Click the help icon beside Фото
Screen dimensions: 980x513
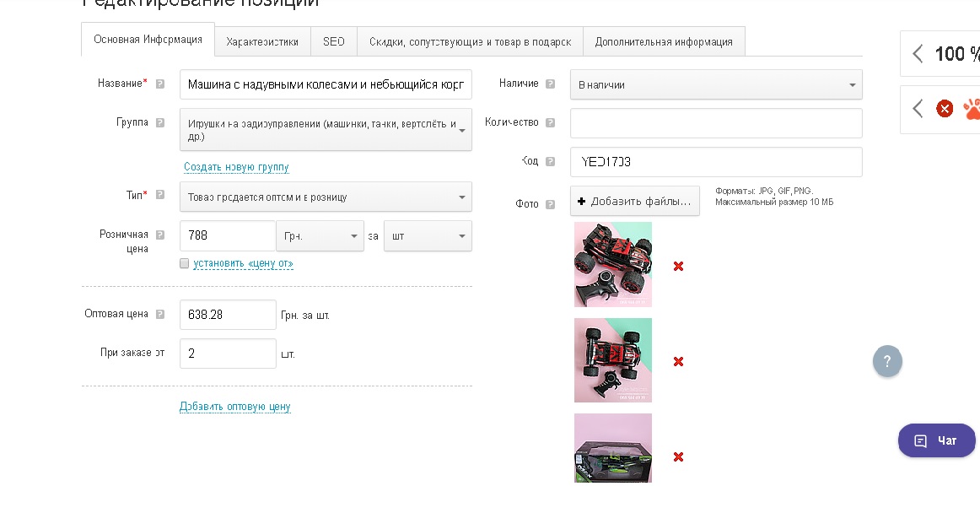[x=550, y=204]
